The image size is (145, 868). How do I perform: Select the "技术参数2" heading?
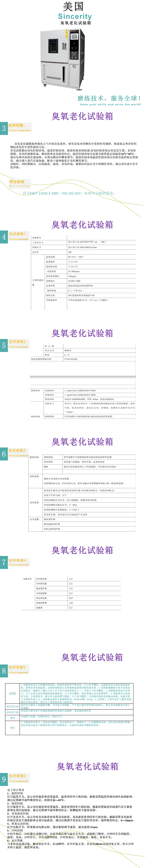17,342
